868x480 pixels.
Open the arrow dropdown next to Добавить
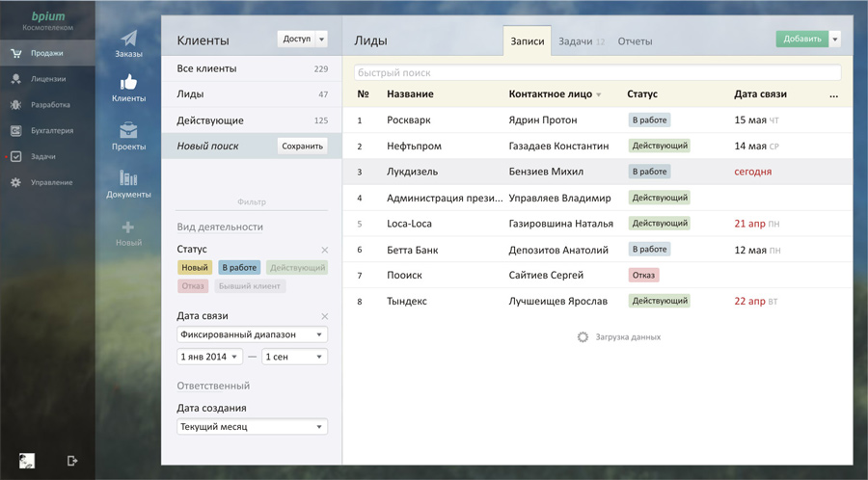pyautogui.click(x=835, y=40)
